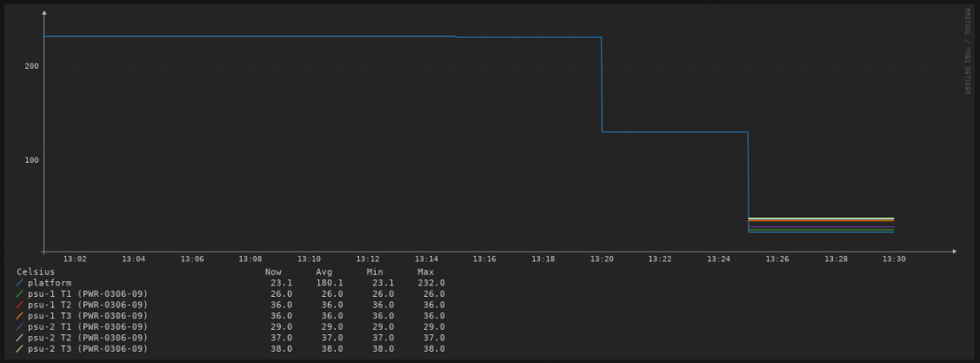Toggle the psu-1 T1 (PWR-0306-09) series label
Image resolution: width=980 pixels, height=363 pixels.
click(88, 294)
